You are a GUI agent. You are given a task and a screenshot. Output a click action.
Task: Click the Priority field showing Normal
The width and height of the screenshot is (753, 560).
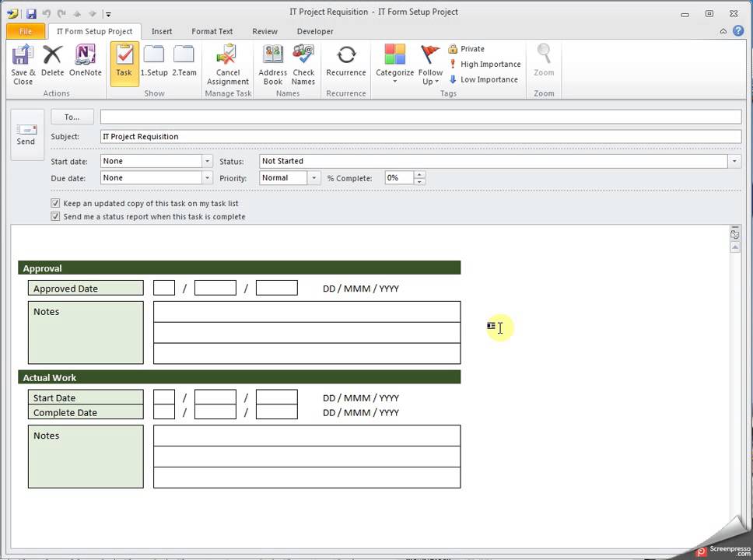[x=283, y=177]
